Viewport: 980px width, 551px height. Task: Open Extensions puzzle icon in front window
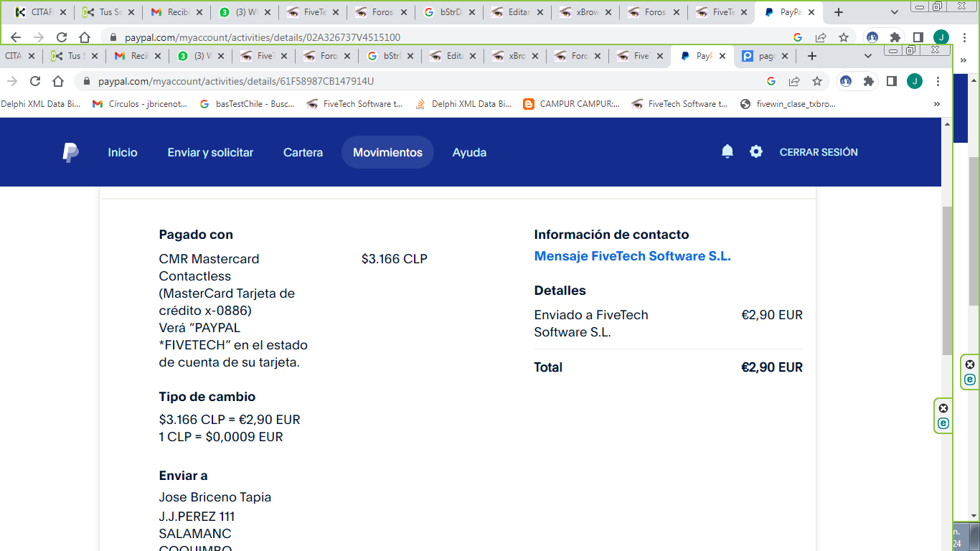869,81
